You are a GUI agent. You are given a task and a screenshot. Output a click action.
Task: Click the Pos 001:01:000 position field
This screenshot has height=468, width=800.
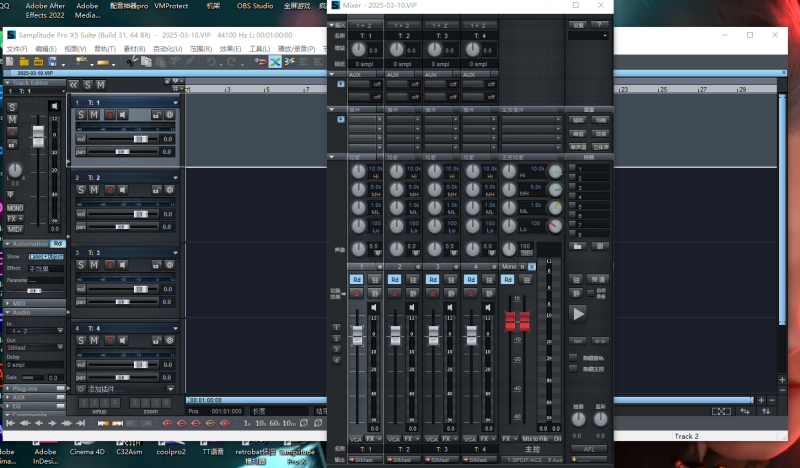[x=215, y=411]
